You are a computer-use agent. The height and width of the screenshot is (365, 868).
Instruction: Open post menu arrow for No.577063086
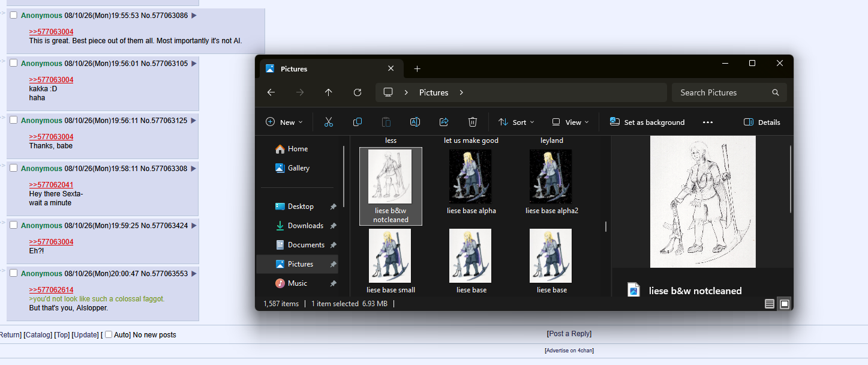click(194, 16)
